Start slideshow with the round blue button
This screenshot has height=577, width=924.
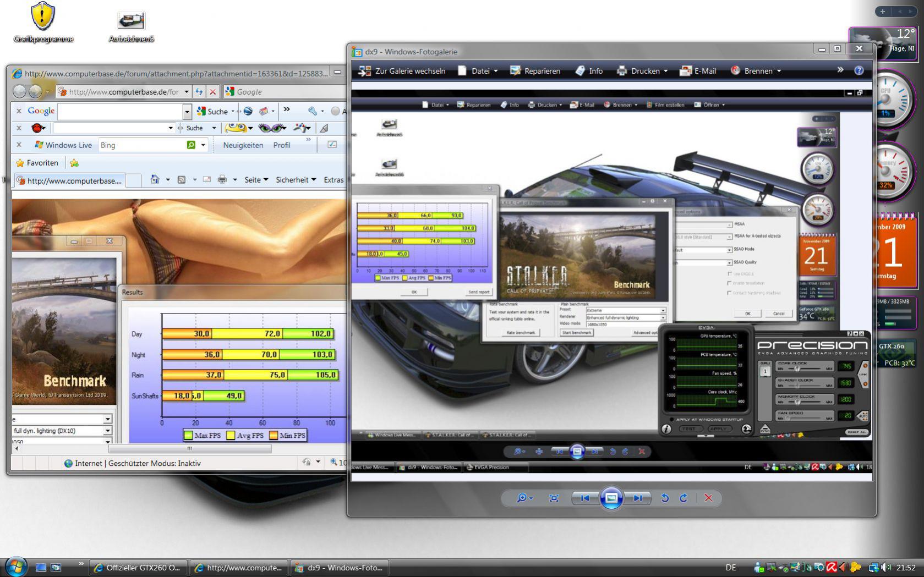point(611,498)
